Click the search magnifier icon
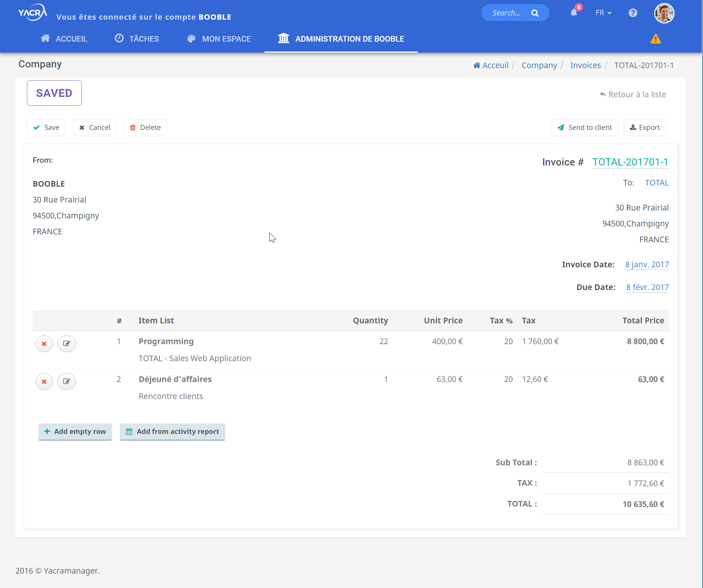This screenshot has width=703, height=588. pos(535,13)
